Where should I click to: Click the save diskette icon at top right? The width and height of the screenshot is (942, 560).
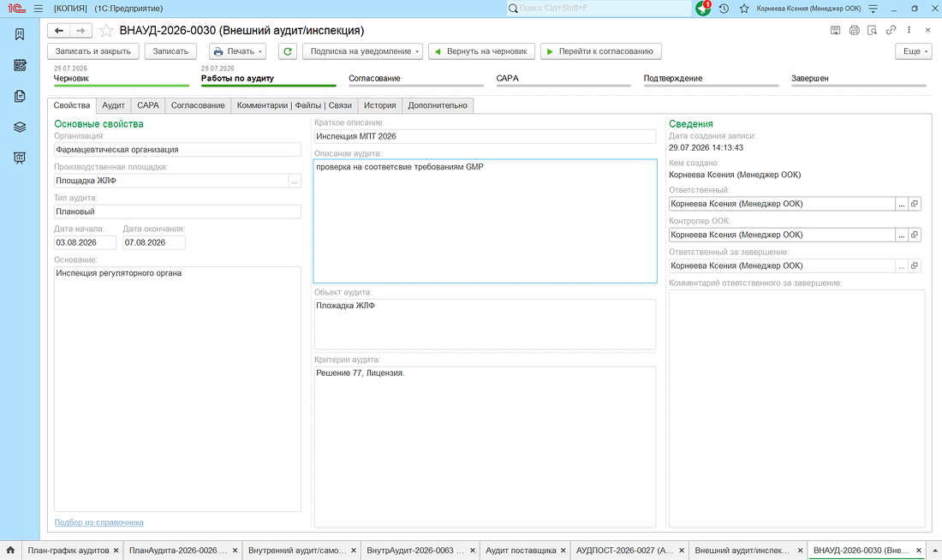835,30
